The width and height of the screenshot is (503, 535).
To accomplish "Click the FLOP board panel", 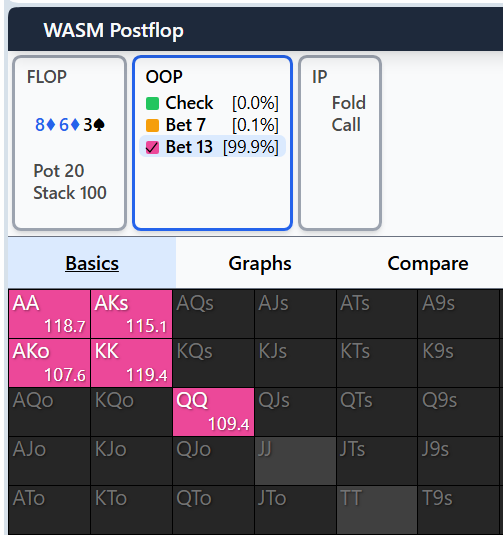I will coord(70,143).
